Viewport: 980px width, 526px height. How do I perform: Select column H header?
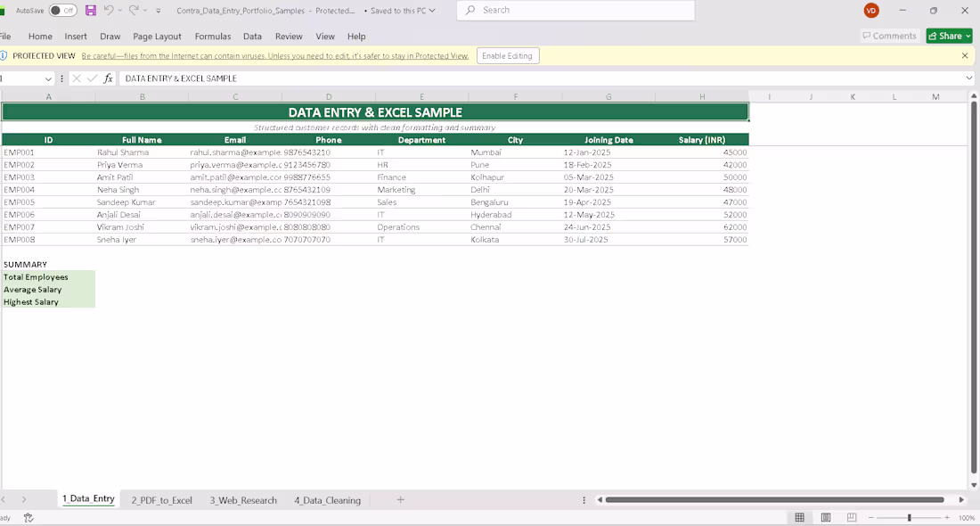pyautogui.click(x=702, y=97)
